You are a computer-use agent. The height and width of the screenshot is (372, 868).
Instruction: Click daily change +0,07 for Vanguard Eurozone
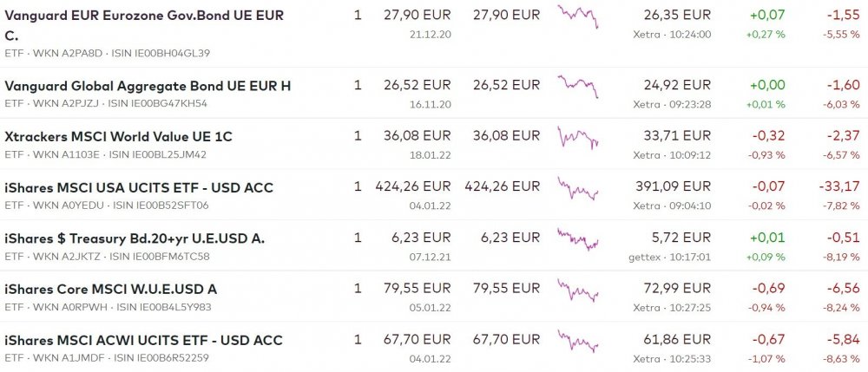767,16
